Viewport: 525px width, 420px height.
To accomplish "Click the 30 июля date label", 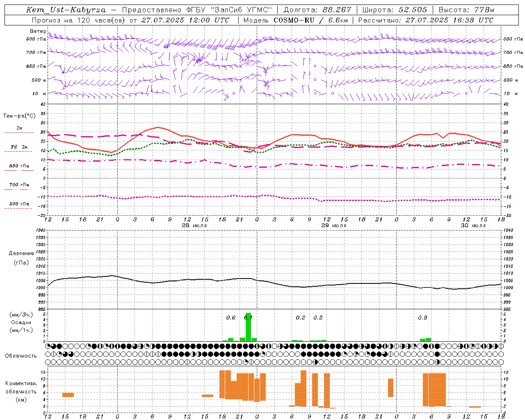I will 473,226.
